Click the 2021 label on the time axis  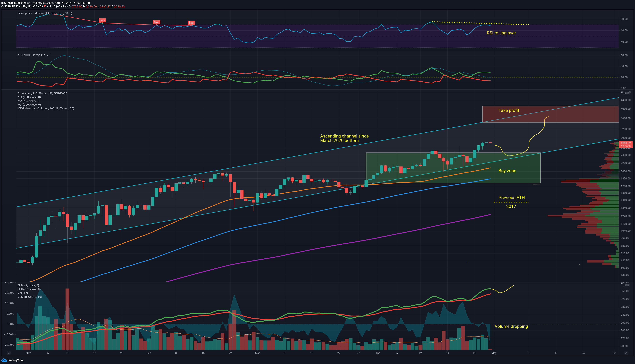pyautogui.click(x=28, y=353)
